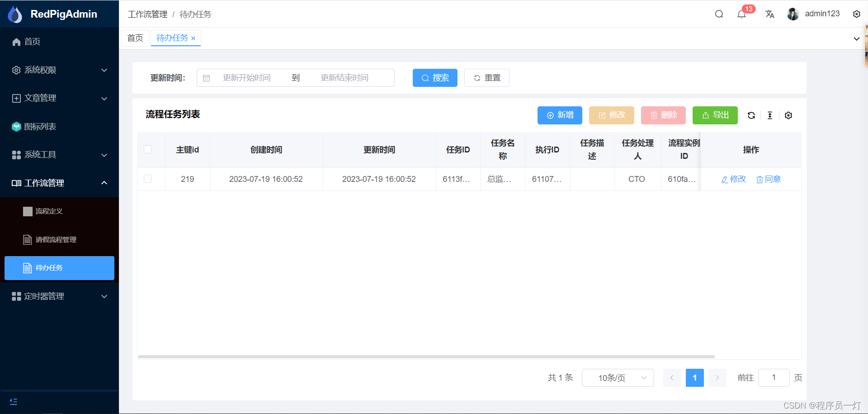Click the 创建时间 column header
The image size is (868, 414).
coord(266,150)
